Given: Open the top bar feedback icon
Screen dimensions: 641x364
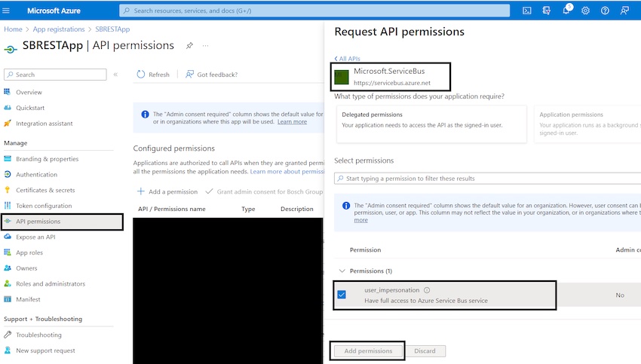Looking at the screenshot, I should (x=624, y=11).
